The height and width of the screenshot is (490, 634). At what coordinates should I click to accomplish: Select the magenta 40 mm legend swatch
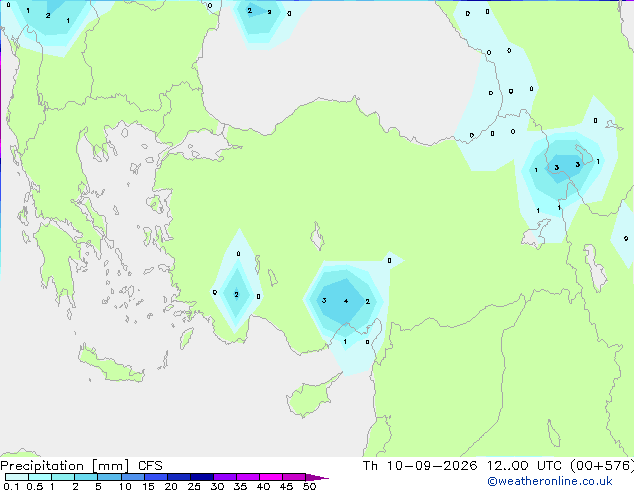271,477
